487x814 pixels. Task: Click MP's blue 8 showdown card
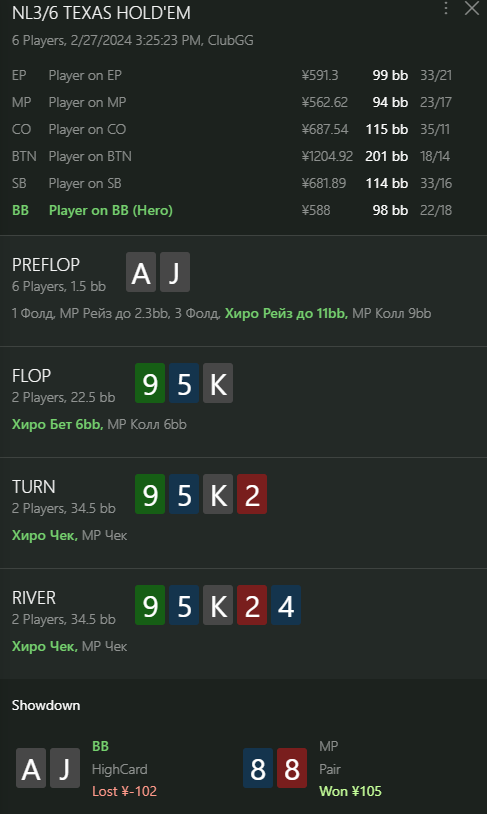pos(258,768)
